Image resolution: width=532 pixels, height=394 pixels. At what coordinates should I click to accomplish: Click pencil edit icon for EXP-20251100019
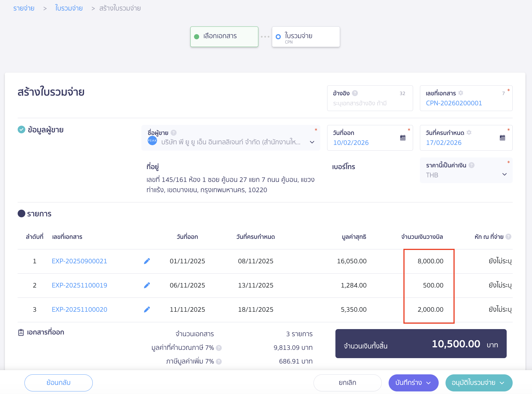click(147, 285)
